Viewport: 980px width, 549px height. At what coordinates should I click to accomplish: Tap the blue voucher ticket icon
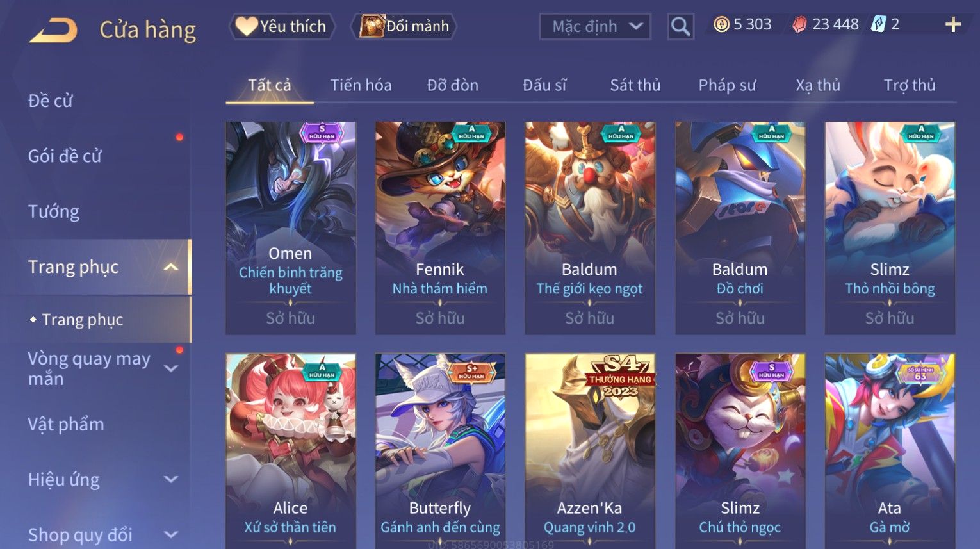coord(878,24)
